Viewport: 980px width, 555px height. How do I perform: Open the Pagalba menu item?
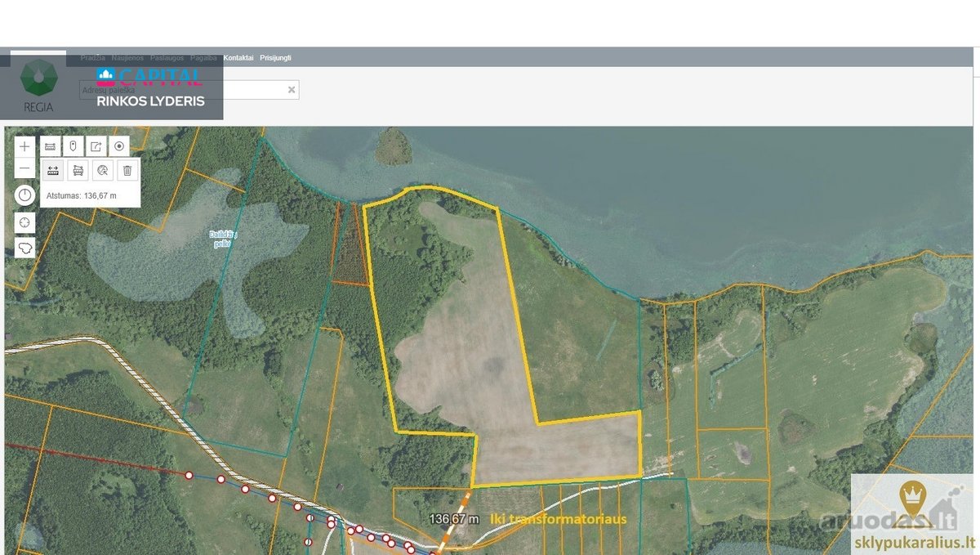click(x=203, y=58)
